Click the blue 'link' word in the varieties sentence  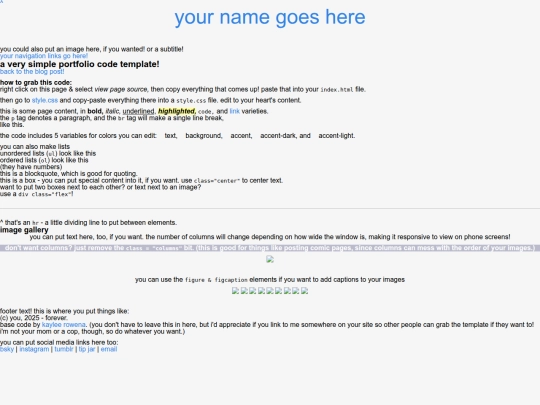tap(235, 111)
